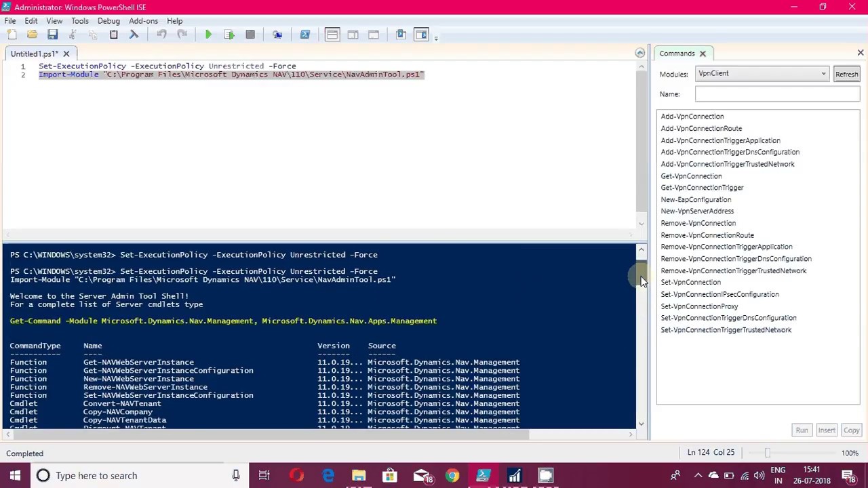The width and height of the screenshot is (868, 488).
Task: Select Set-VpnConnectionIPsecConfiguration command
Action: coord(719,294)
